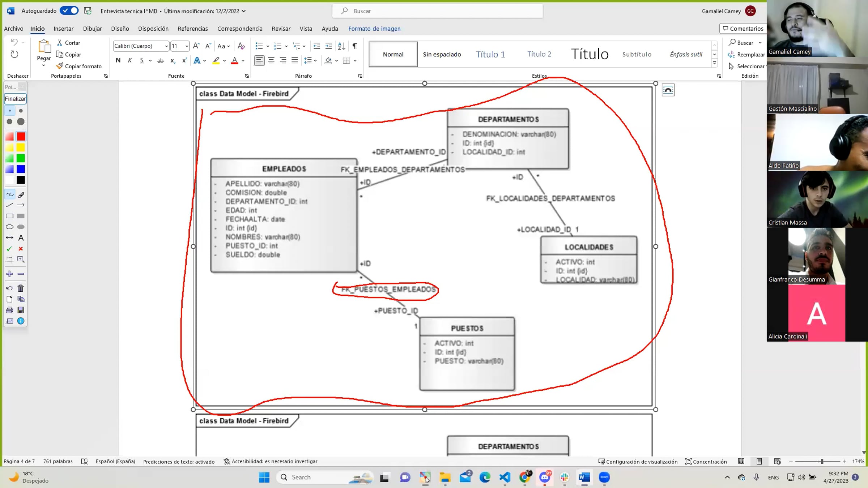The width and height of the screenshot is (868, 488).
Task: Open the Calibri font name dropdown
Action: tap(166, 46)
